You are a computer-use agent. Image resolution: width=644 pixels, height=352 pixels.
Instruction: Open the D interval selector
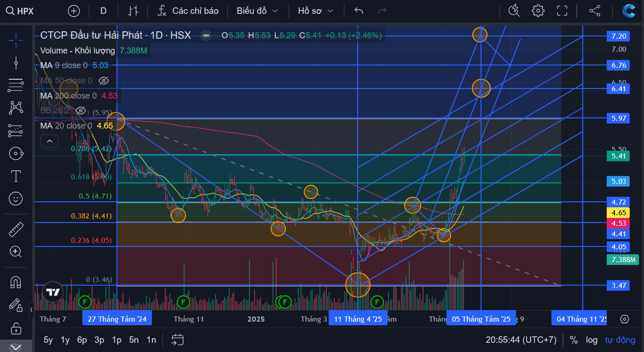click(x=103, y=11)
